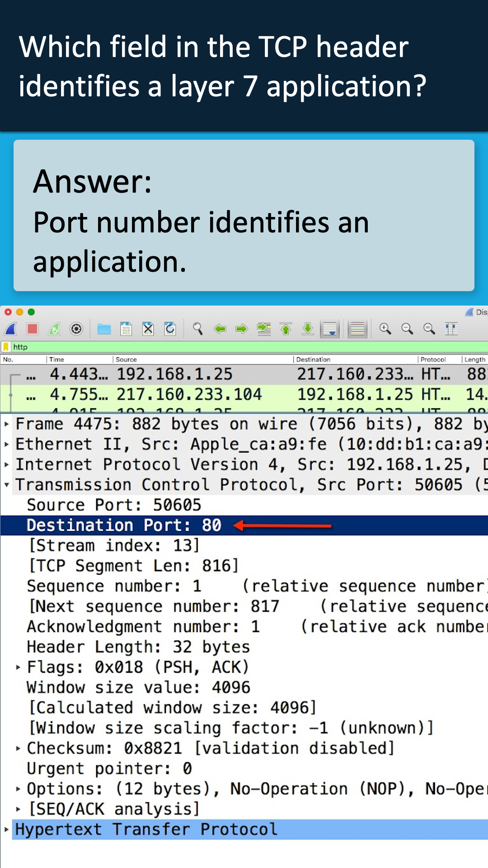Zoom in on packet text
The height and width of the screenshot is (868, 488).
click(385, 329)
